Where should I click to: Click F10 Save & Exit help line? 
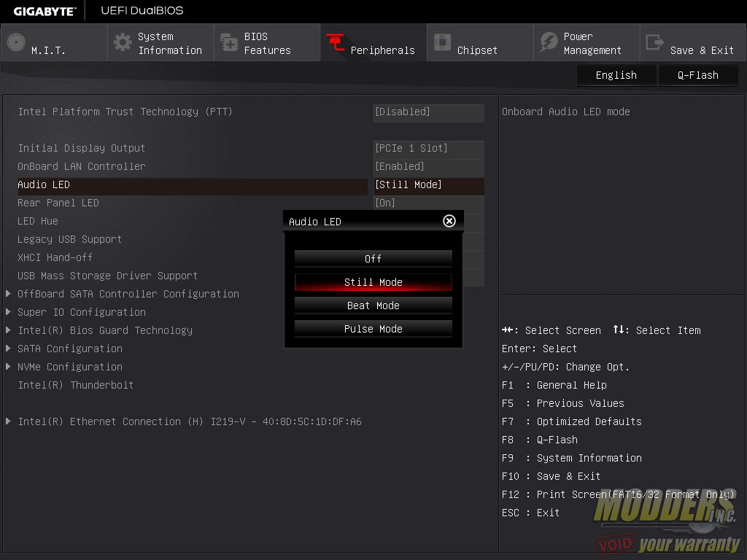[551, 476]
